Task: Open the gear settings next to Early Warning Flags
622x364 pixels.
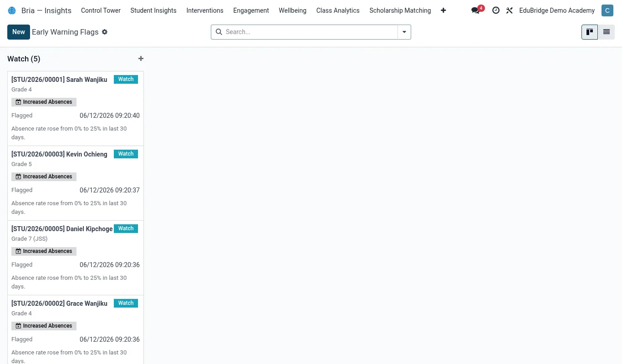Action: coord(105,32)
